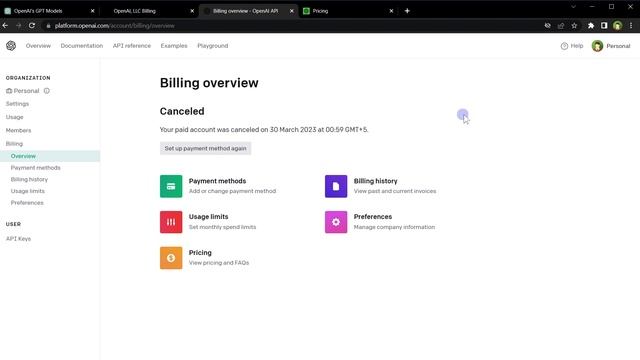This screenshot has height=360, width=640.
Task: Click the eye-slash icon in address bar
Action: [x=547, y=26]
